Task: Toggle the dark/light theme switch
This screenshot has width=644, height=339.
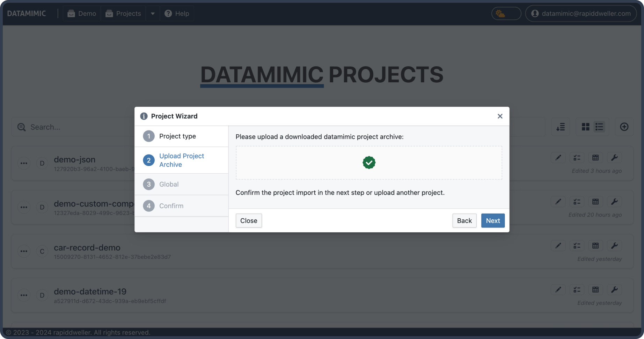Action: [506, 14]
